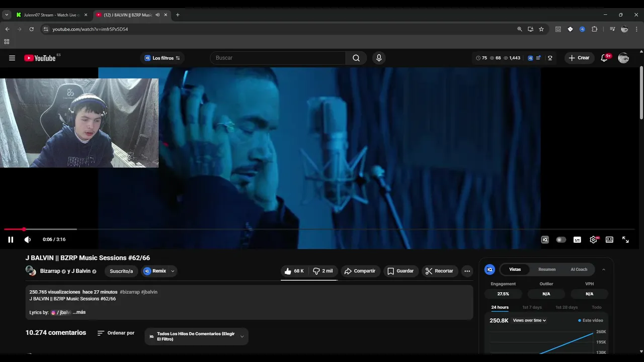This screenshot has height=362, width=644.
Task: Open new browser tab with plus
Action: point(178,15)
